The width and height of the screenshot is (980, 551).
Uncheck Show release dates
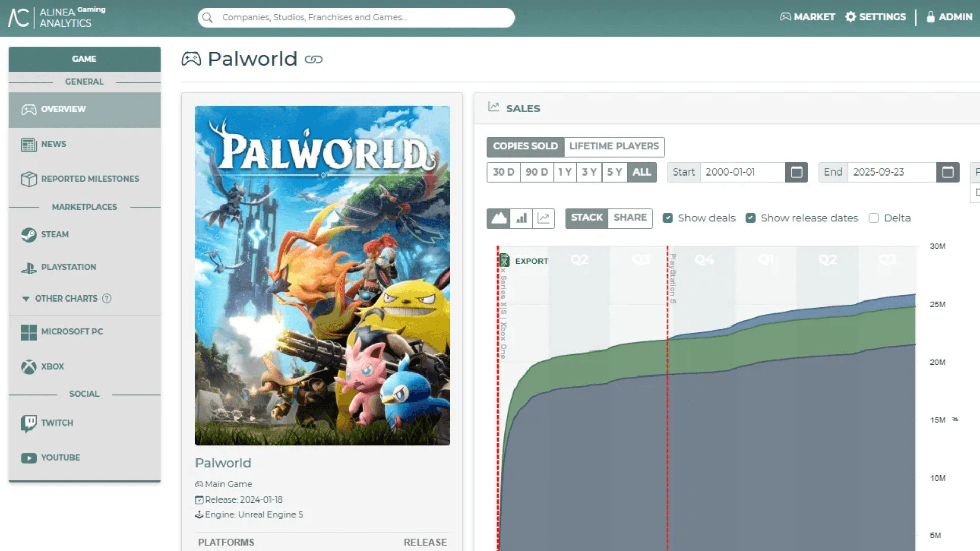(750, 218)
